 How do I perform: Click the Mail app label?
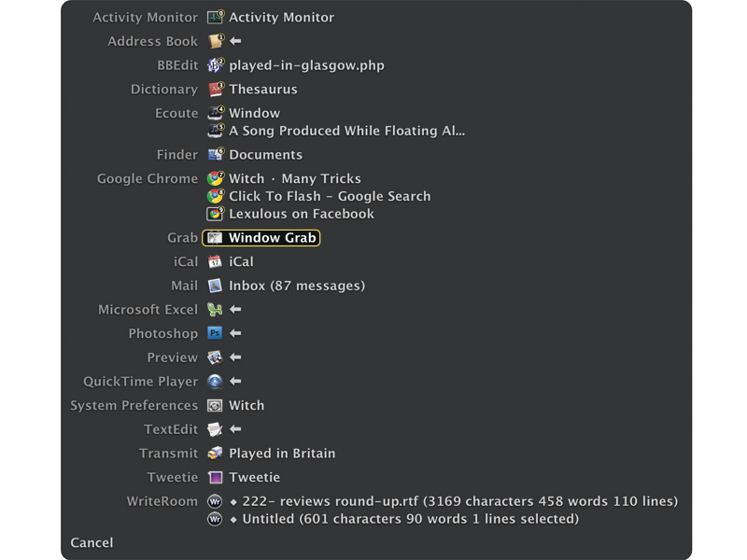click(184, 286)
